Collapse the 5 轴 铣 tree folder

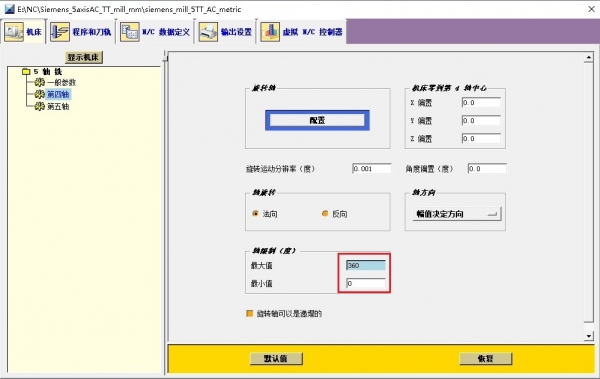[x=26, y=72]
